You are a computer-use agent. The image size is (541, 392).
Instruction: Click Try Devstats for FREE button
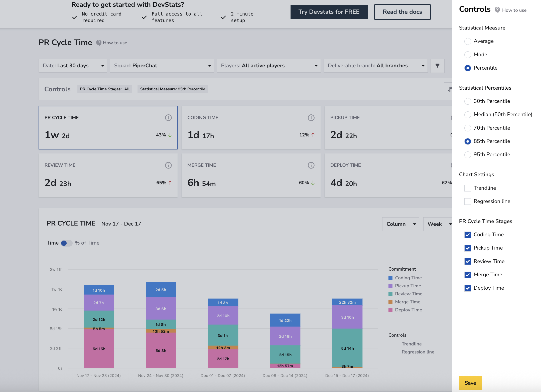[329, 12]
